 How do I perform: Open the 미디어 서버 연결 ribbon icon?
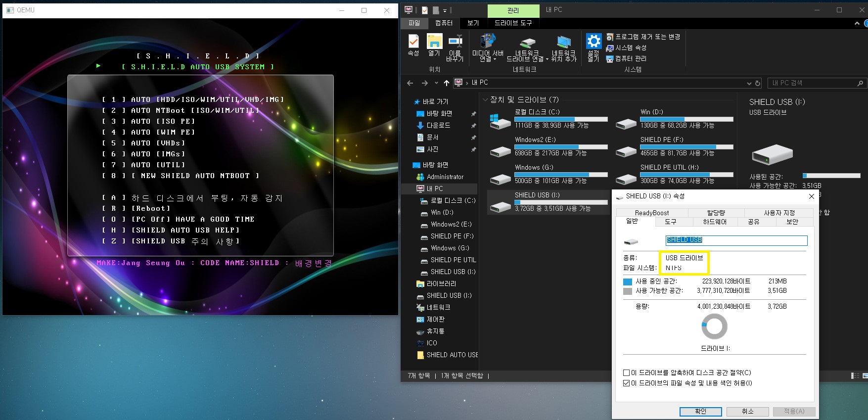click(x=488, y=48)
